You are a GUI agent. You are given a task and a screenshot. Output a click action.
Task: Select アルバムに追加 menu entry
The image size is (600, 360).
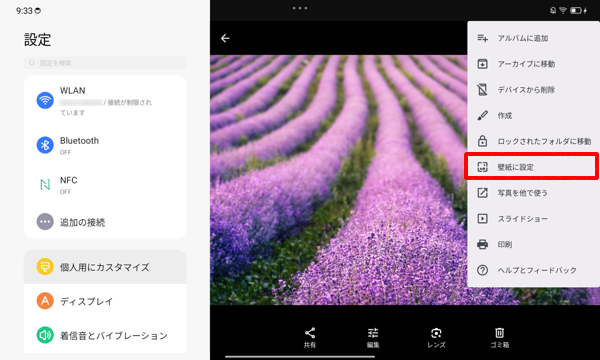[523, 38]
